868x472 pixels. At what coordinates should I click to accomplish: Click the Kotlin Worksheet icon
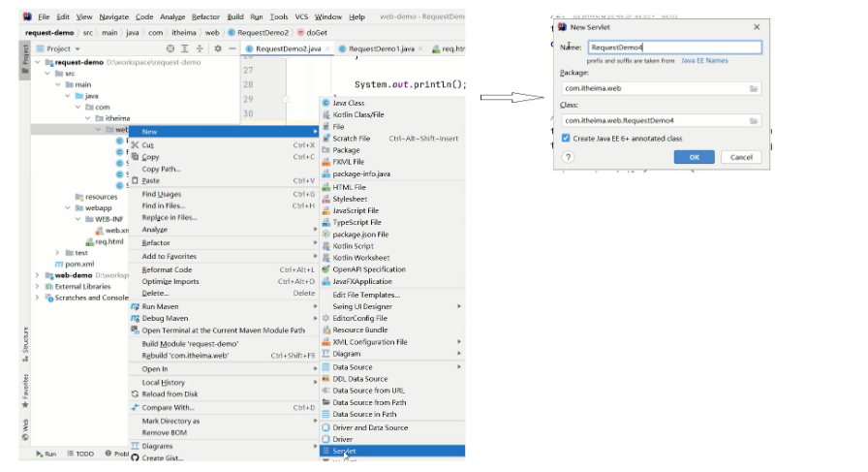pyautogui.click(x=326, y=258)
